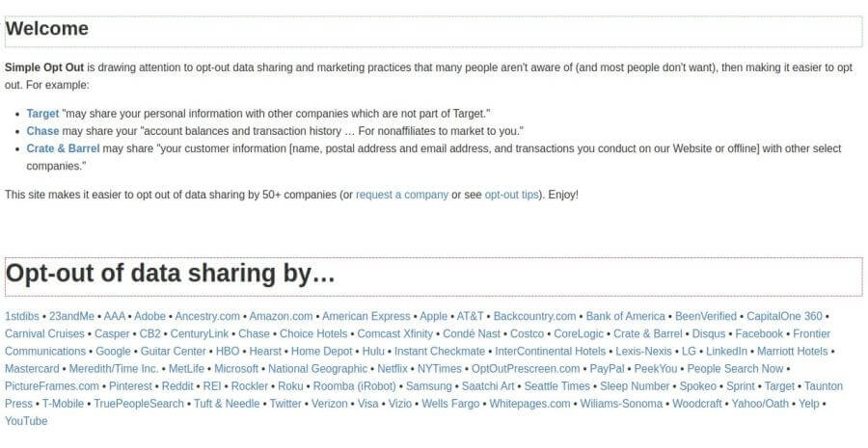This screenshot has height=448, width=868.
Task: Select the Sleep Number link
Action: pos(635,386)
